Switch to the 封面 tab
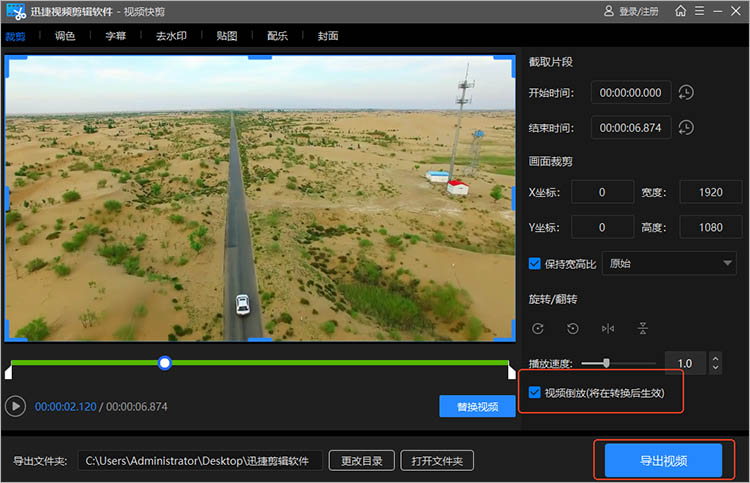The image size is (750, 483). coord(328,36)
